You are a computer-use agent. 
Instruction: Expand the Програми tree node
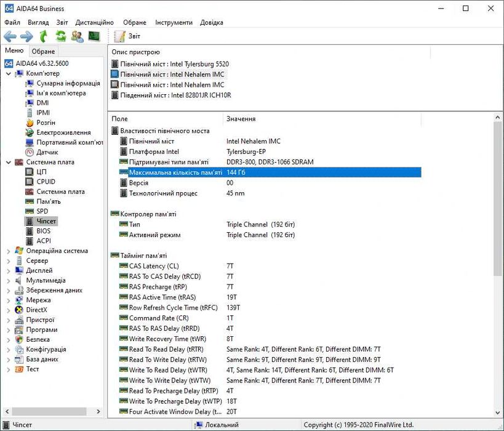(x=9, y=330)
